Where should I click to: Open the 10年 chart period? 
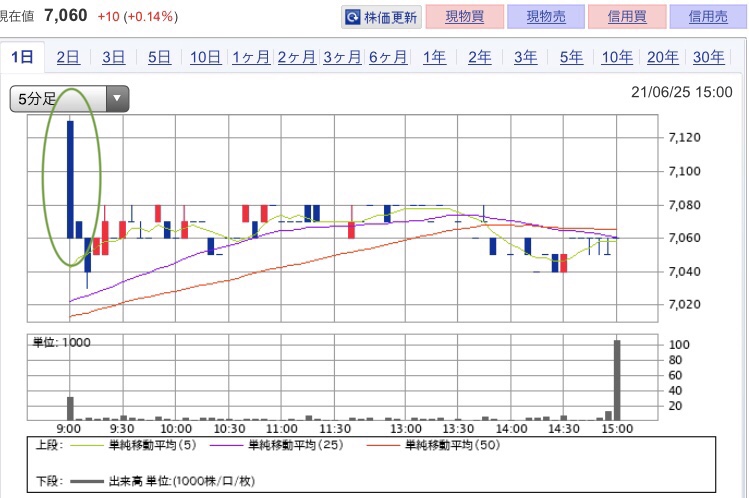tap(617, 57)
